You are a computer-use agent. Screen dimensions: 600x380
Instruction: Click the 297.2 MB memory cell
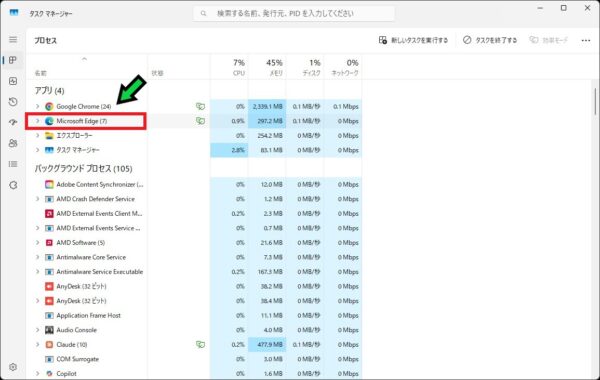pyautogui.click(x=267, y=121)
